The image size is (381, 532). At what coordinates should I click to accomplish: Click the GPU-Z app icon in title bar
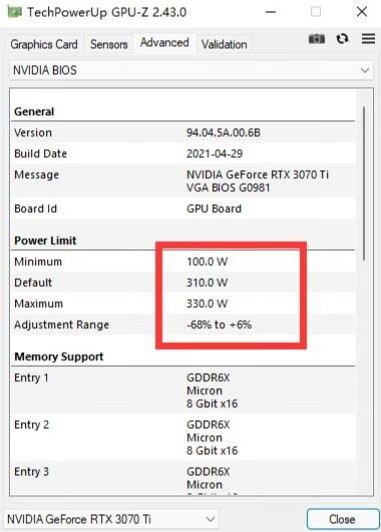click(14, 12)
